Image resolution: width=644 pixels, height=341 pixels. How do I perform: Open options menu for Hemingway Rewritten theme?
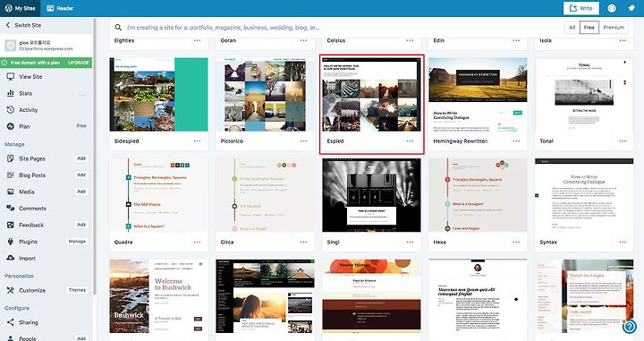516,141
